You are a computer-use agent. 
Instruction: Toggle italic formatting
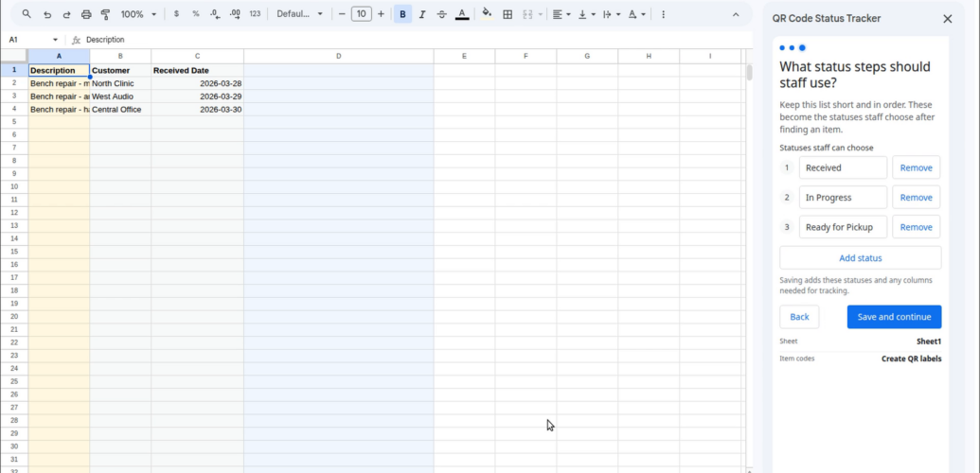[422, 14]
